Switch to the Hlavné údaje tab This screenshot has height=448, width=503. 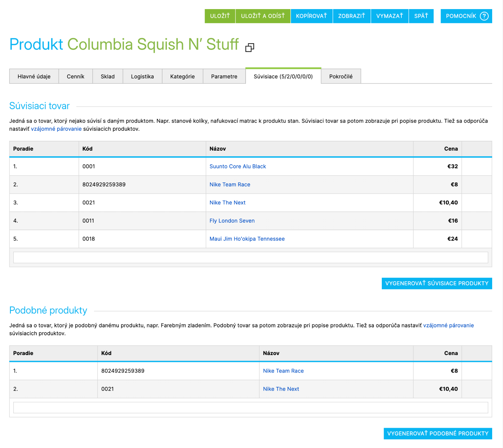point(34,77)
